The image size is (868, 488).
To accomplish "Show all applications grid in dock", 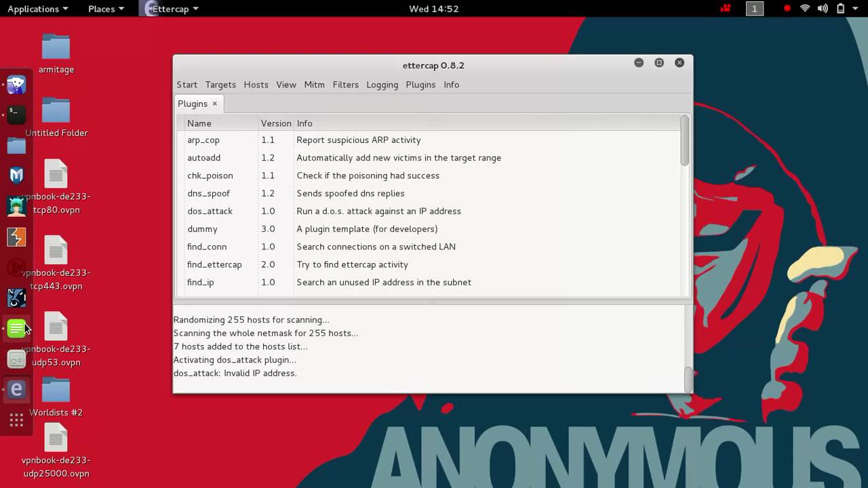I will point(16,421).
